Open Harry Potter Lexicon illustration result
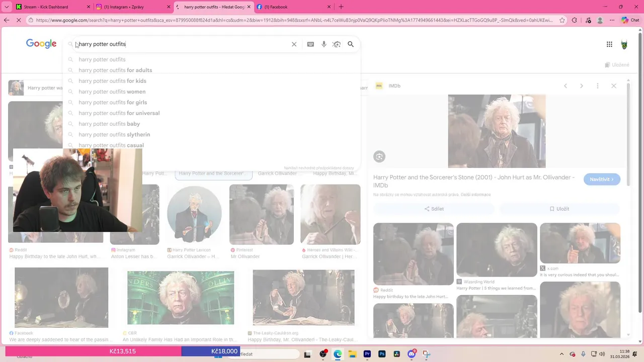 (x=194, y=215)
